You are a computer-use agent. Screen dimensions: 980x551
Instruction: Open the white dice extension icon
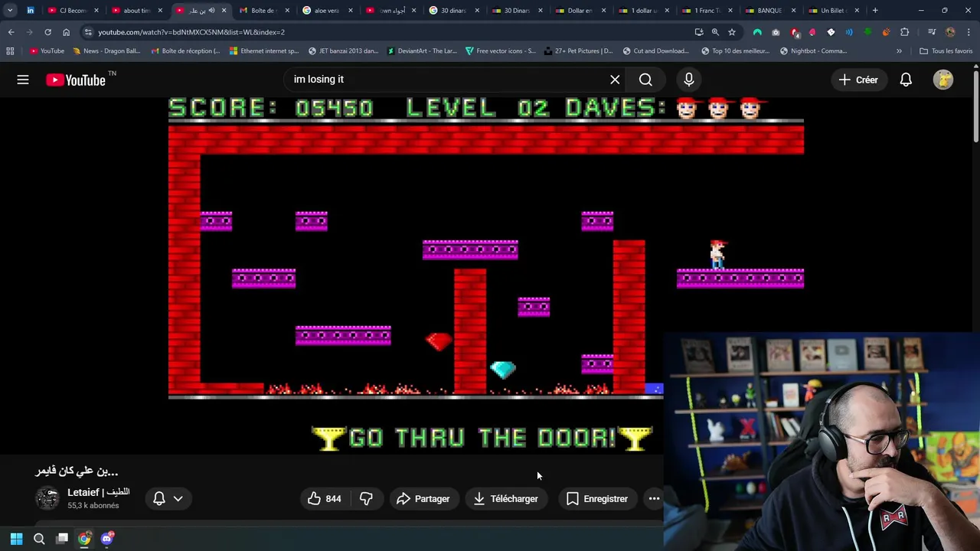point(831,32)
